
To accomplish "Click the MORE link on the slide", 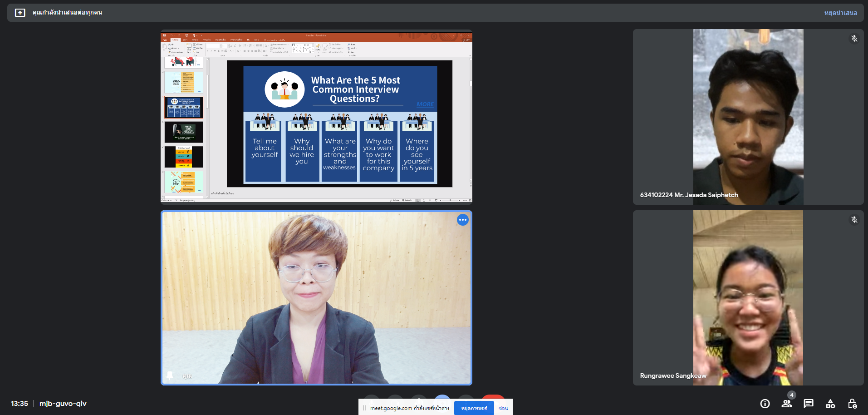I will click(x=425, y=104).
